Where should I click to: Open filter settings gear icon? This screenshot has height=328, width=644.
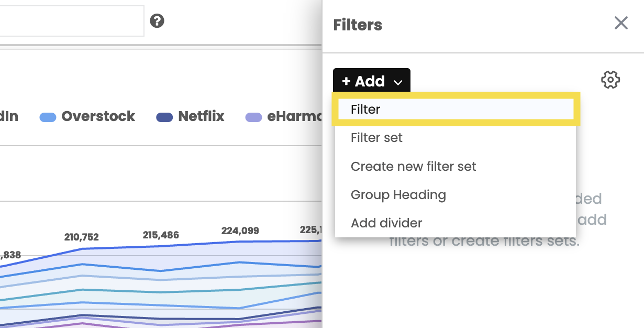coord(610,80)
